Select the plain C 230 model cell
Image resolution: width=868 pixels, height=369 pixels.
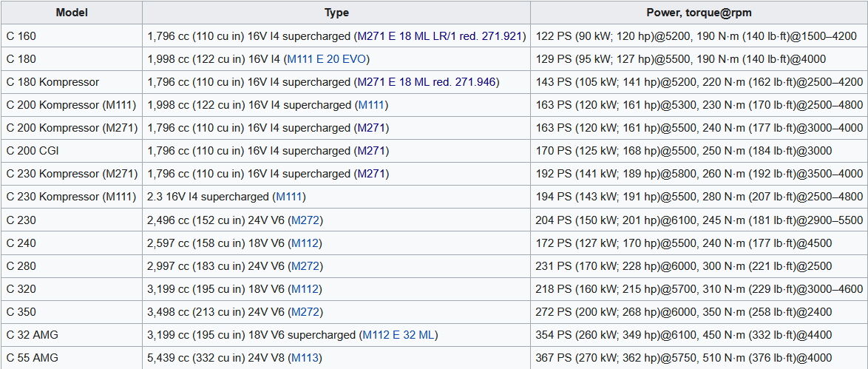(x=72, y=220)
